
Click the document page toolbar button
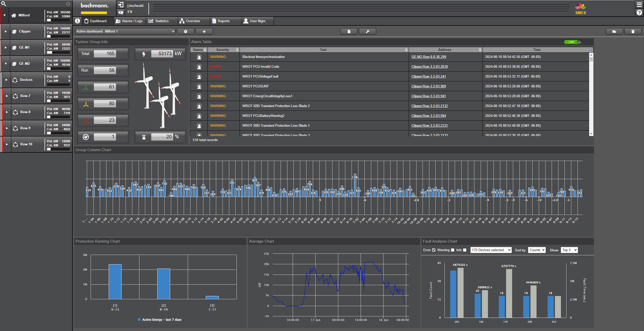(x=349, y=31)
